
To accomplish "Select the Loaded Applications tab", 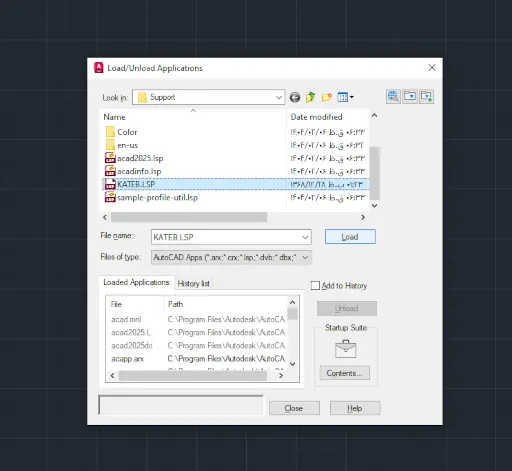I will (x=136, y=282).
